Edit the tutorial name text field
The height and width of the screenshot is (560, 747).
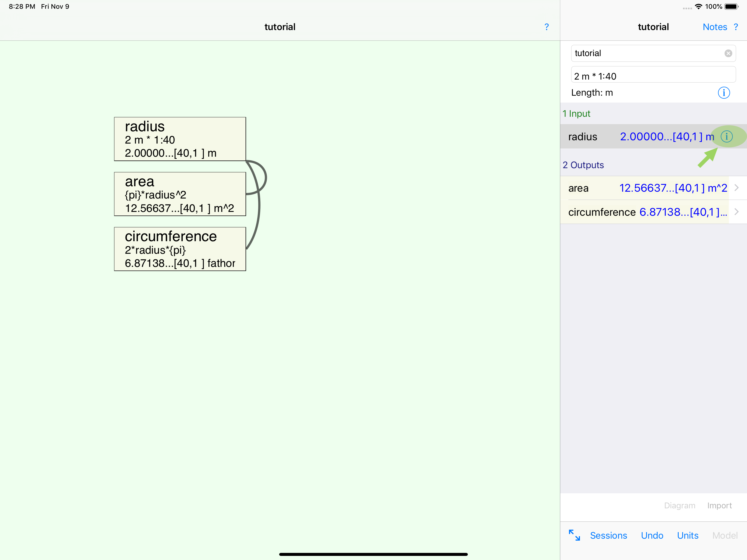[653, 53]
